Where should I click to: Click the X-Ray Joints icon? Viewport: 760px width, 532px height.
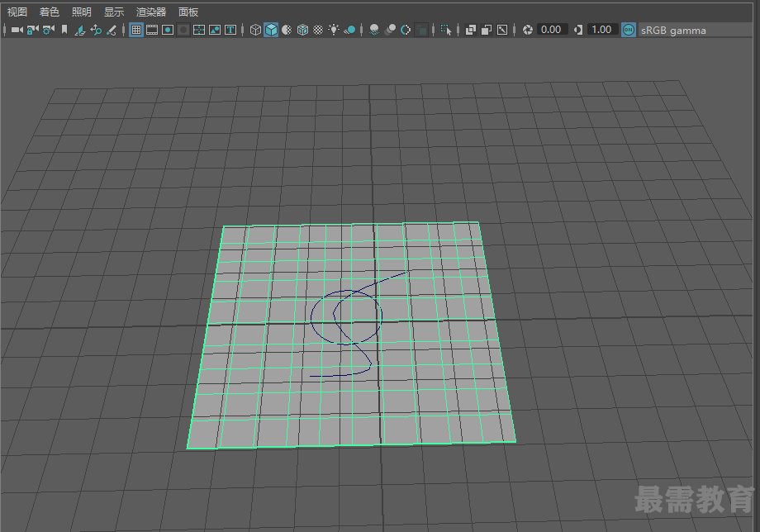click(502, 30)
